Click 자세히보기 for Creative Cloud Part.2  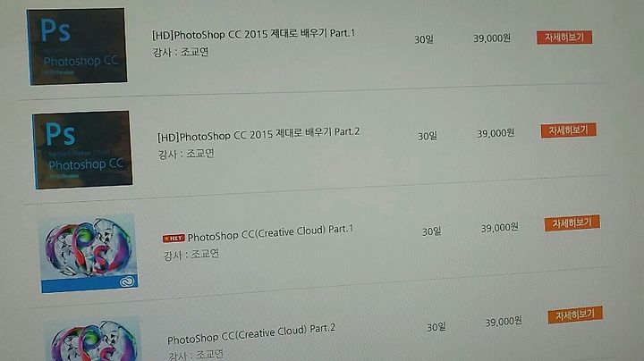click(575, 315)
